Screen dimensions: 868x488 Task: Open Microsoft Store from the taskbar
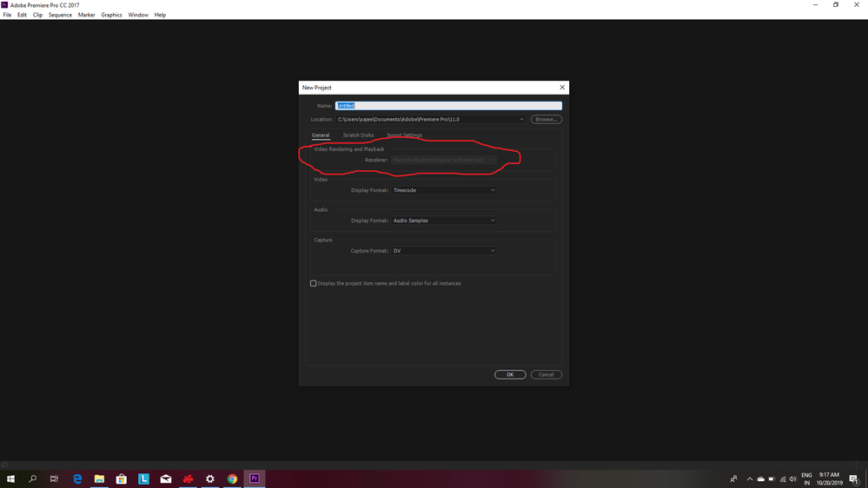122,478
